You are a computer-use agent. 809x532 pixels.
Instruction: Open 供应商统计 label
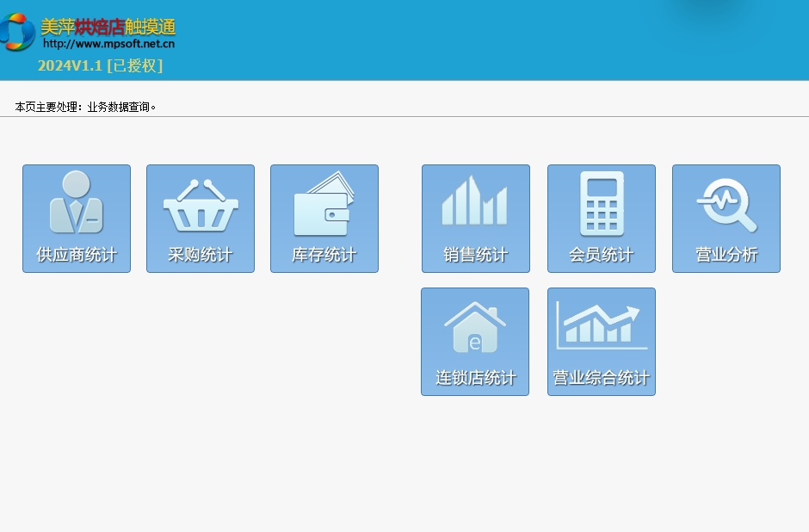pyautogui.click(x=77, y=256)
